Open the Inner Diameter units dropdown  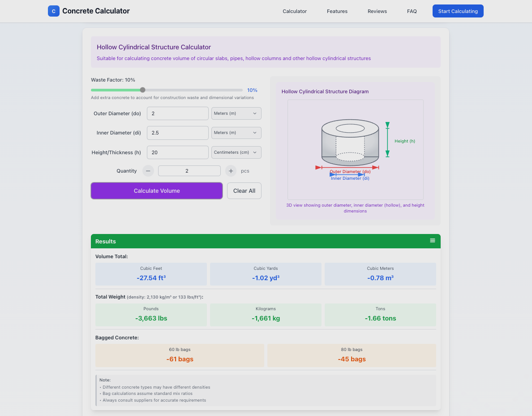click(236, 133)
